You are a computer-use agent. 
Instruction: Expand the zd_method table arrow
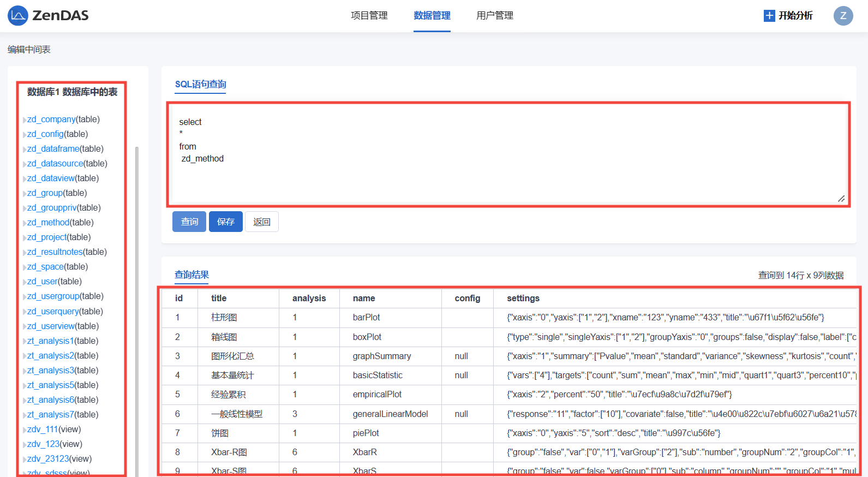point(25,223)
